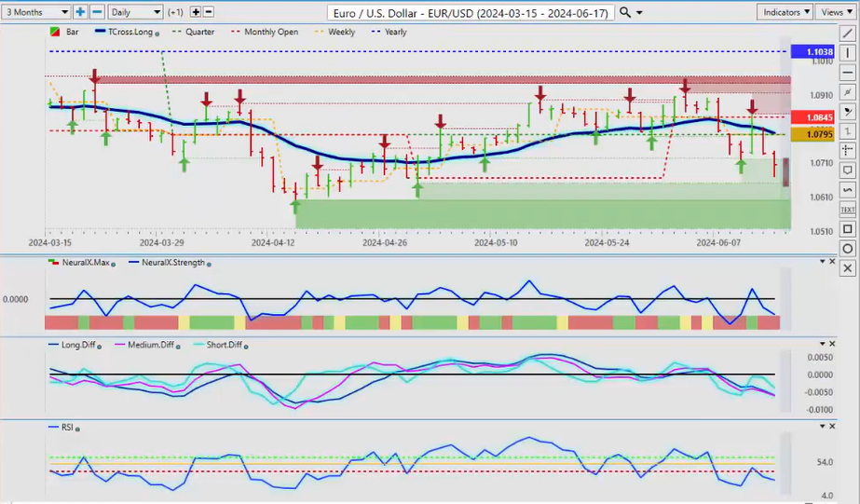The image size is (860, 504).
Task: Select the circle drawing tool
Action: click(847, 249)
